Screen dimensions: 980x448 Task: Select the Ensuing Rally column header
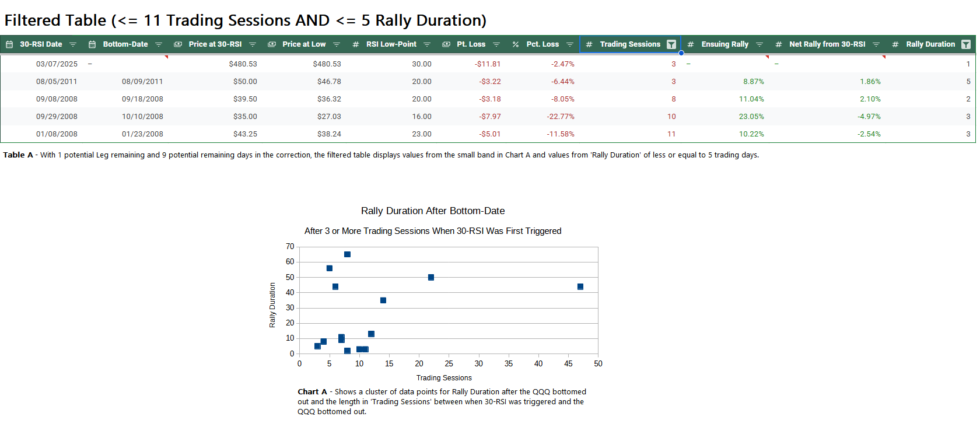724,44
